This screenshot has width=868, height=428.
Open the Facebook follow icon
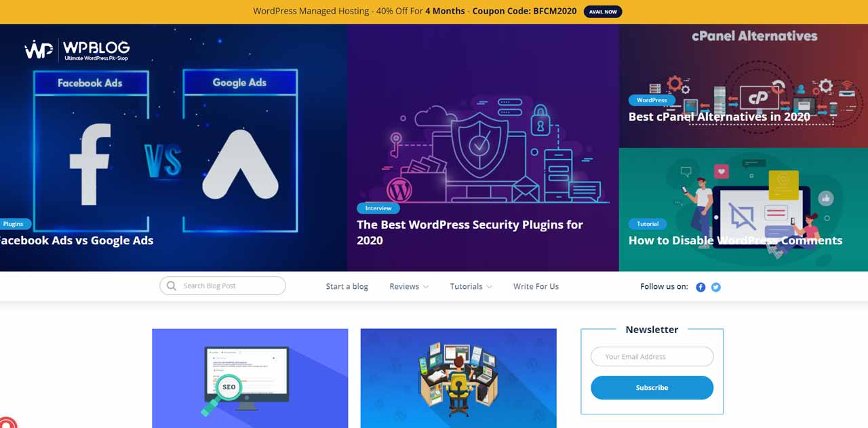[x=701, y=287]
